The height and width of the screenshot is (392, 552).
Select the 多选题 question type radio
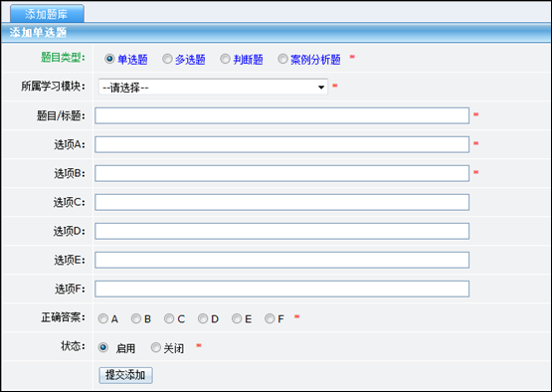click(167, 59)
